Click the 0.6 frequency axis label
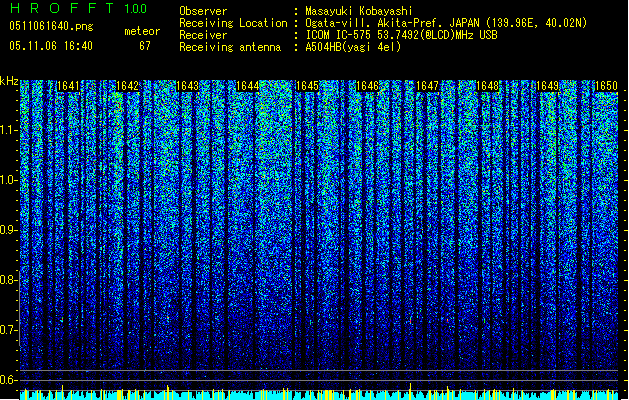The width and height of the screenshot is (629, 400). pos(8,380)
